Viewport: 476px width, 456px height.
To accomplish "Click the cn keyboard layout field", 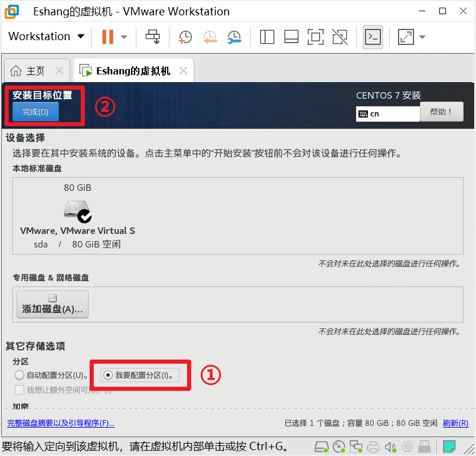I will [x=387, y=114].
